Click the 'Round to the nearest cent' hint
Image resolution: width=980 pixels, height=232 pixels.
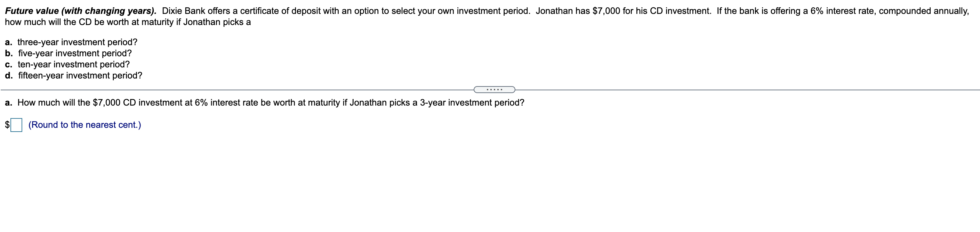coord(85,125)
